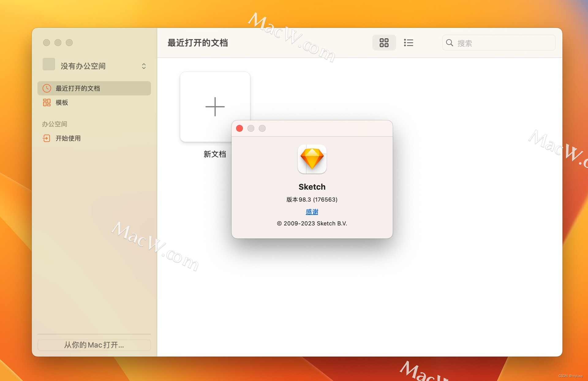The image size is (588, 381).
Task: Click the zoom button of About Sketch dialog
Action: coord(262,128)
